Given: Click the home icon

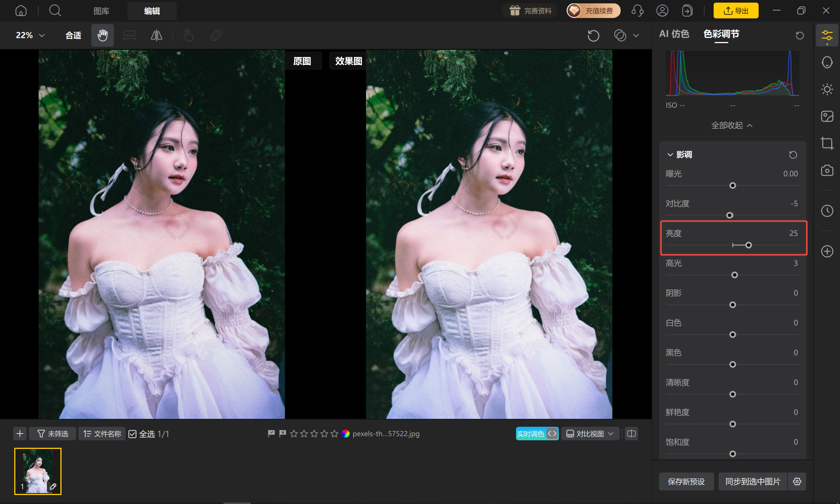Looking at the screenshot, I should (x=21, y=10).
